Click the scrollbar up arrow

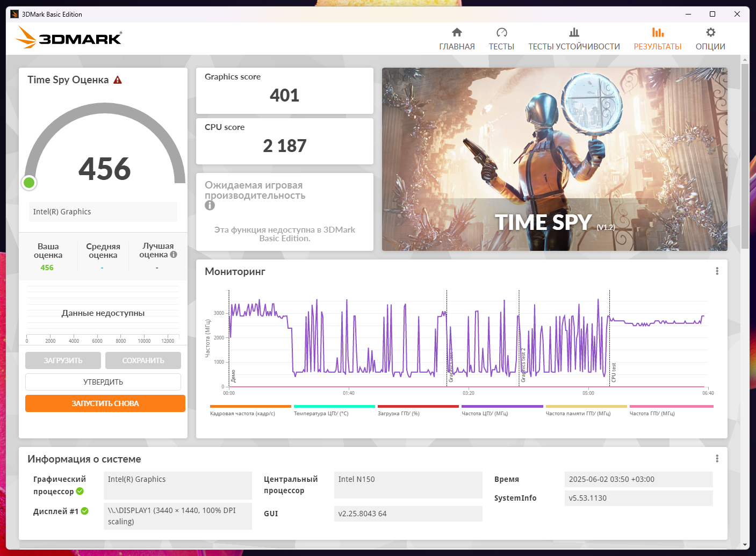coord(745,59)
